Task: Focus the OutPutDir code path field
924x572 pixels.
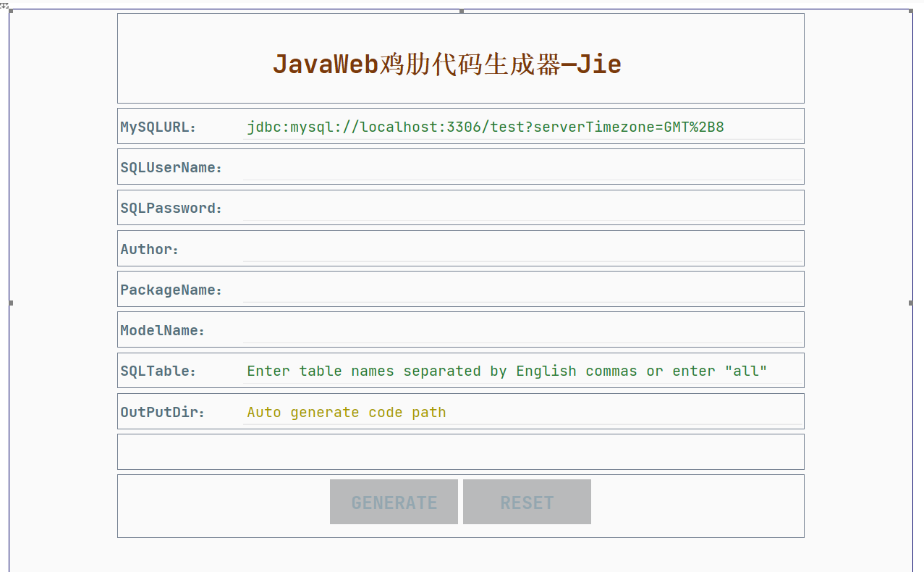Action: click(x=522, y=412)
